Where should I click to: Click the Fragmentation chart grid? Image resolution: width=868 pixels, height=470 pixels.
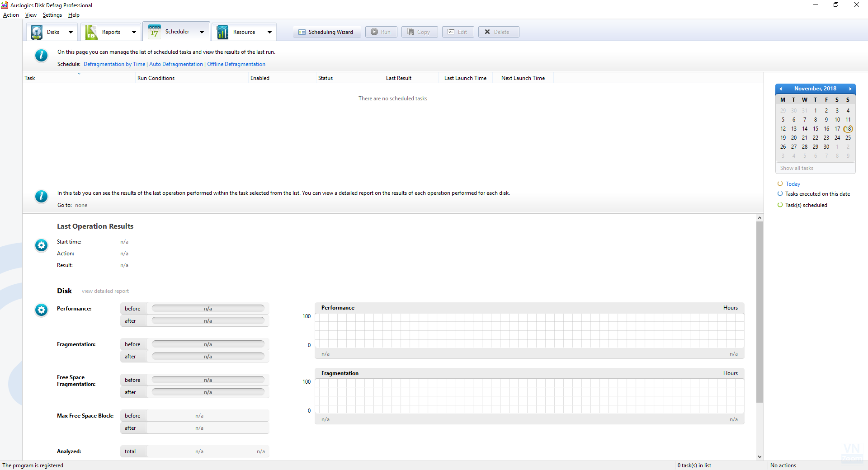tap(529, 396)
